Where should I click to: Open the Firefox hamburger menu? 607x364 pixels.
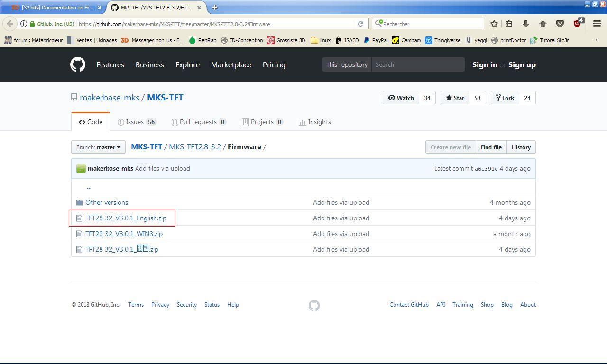point(597,24)
